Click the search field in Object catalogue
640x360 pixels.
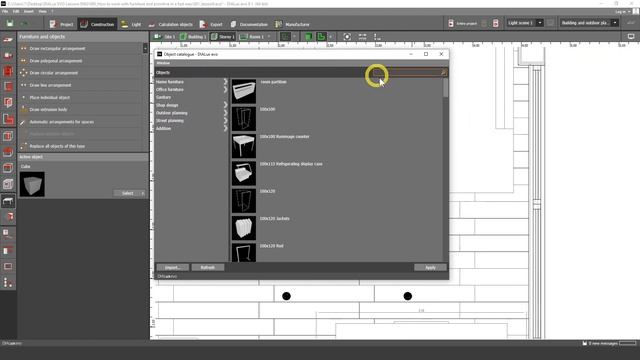[x=411, y=73]
